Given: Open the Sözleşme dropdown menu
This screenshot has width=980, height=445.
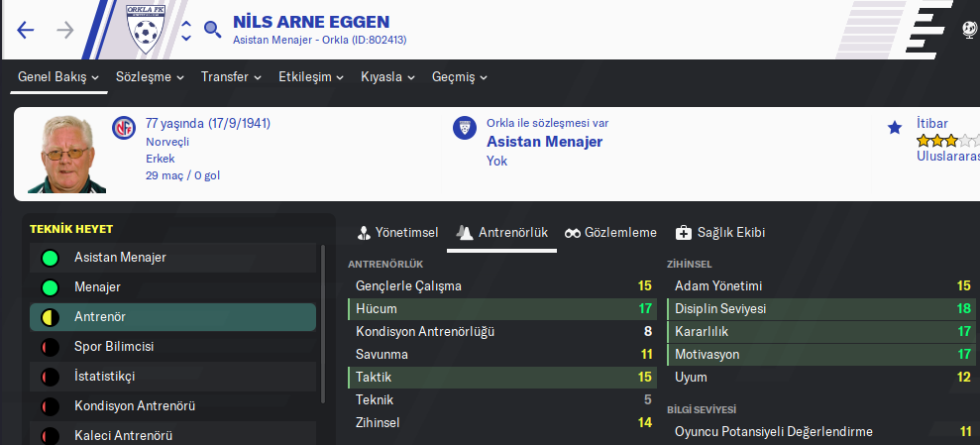Looking at the screenshot, I should pos(150,77).
